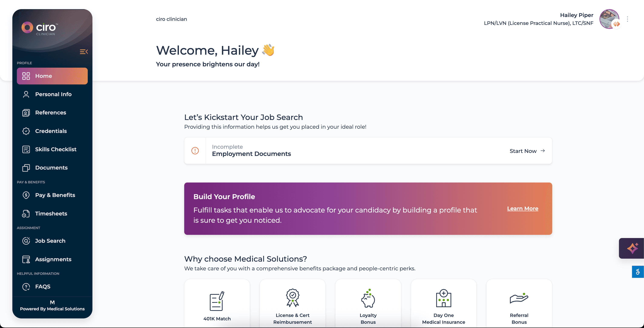
Task: Open the Skills Checklist icon
Action: 26,149
